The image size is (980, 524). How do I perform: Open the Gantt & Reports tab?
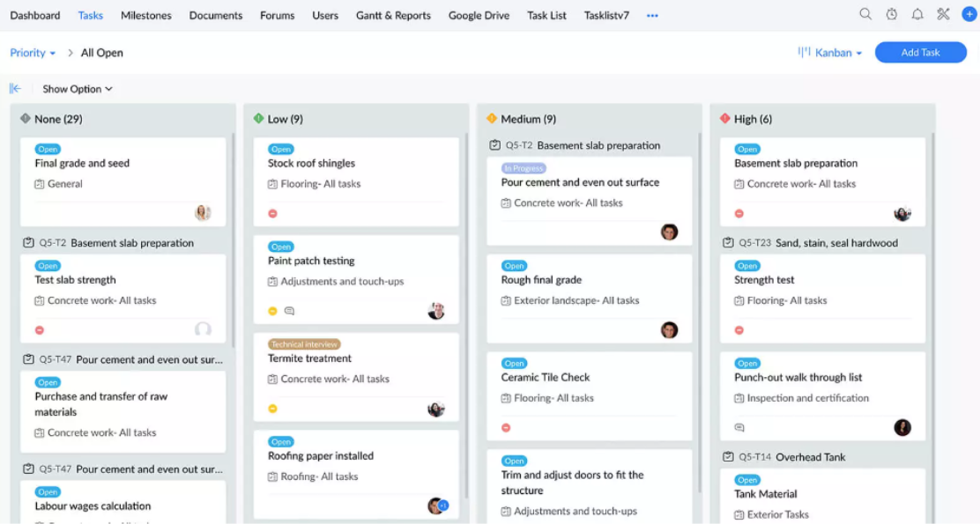393,15
